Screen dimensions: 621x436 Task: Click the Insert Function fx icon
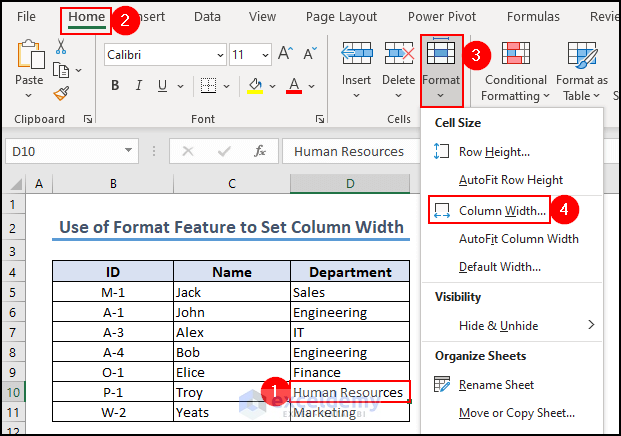(260, 151)
